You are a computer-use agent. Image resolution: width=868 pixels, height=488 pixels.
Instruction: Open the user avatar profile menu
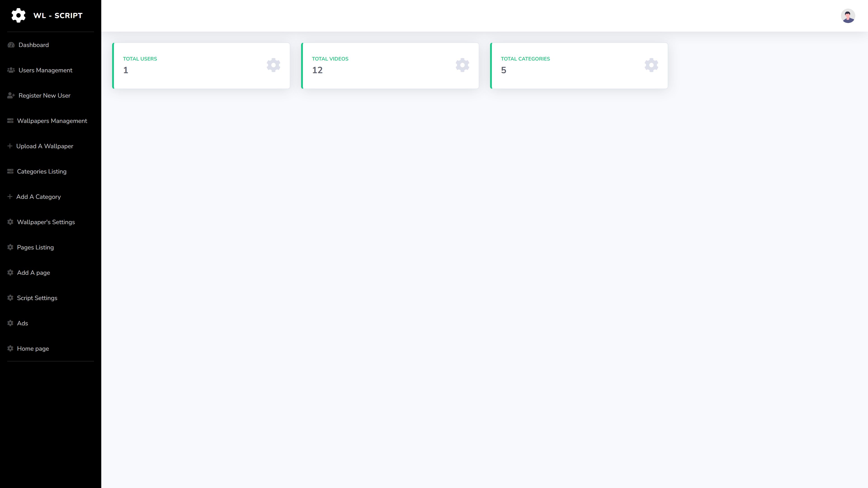848,16
